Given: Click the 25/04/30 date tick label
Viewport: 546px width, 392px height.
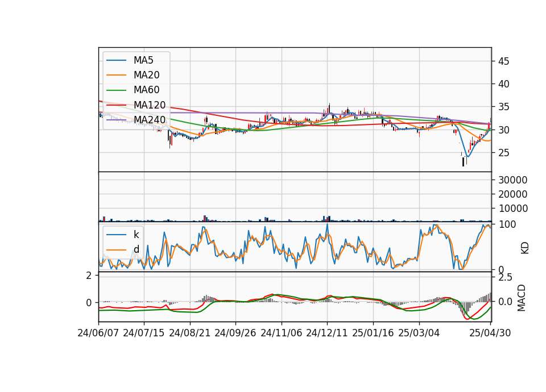Looking at the screenshot, I should pyautogui.click(x=490, y=333).
